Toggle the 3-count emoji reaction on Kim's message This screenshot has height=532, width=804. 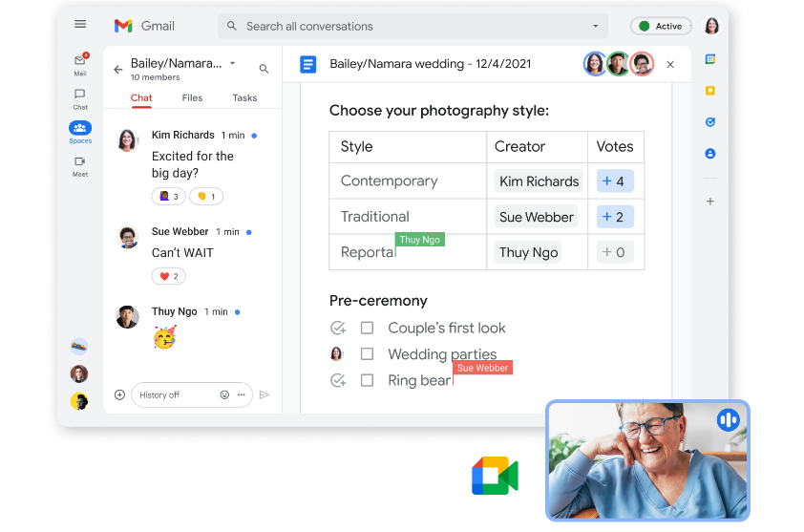tap(168, 197)
